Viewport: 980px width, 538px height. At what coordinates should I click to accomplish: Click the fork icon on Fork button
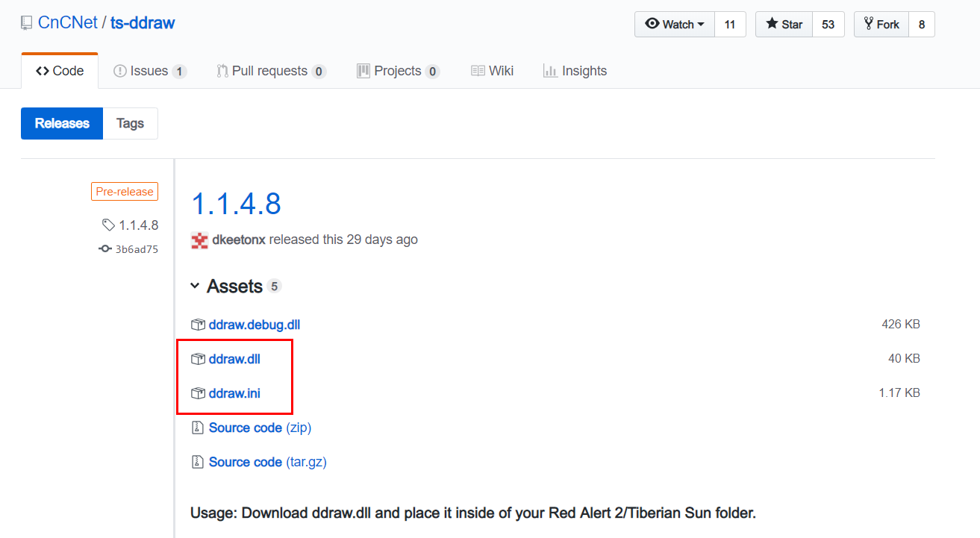[869, 24]
